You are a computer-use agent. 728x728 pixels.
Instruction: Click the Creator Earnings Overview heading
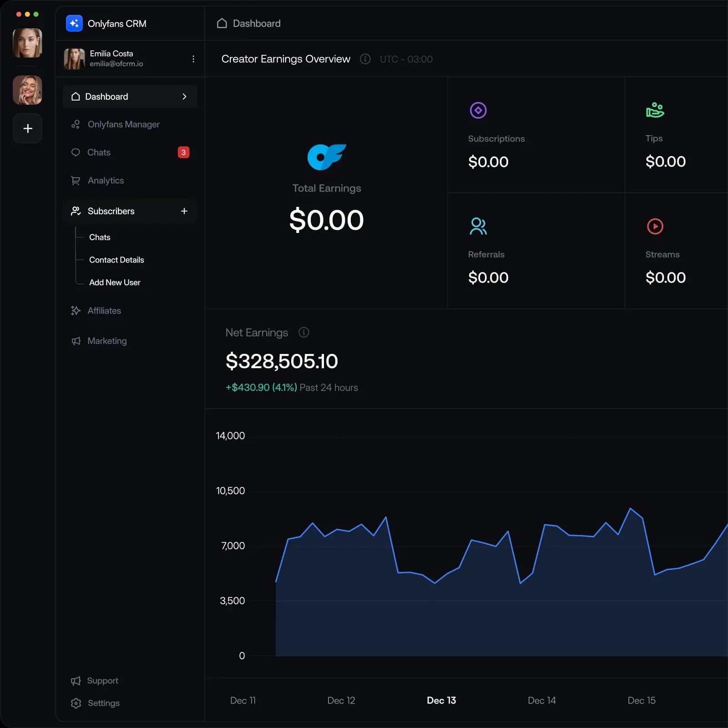pos(286,59)
